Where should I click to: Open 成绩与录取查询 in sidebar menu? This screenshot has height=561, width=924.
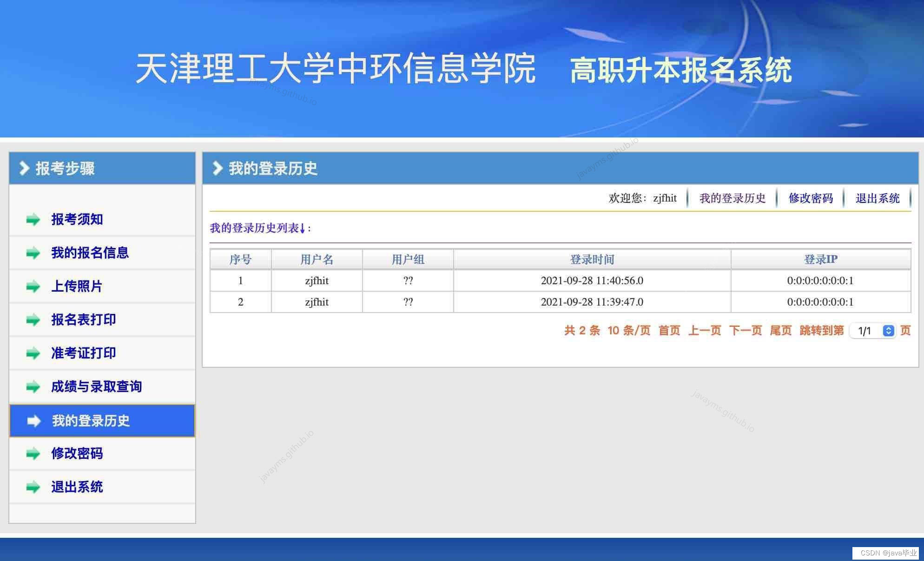click(96, 386)
